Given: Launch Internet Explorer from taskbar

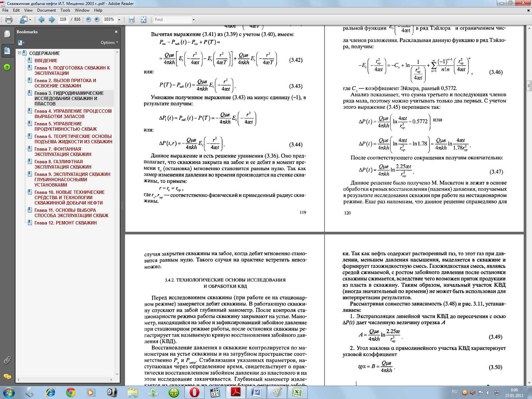Looking at the screenshot, I should [x=51, y=393].
